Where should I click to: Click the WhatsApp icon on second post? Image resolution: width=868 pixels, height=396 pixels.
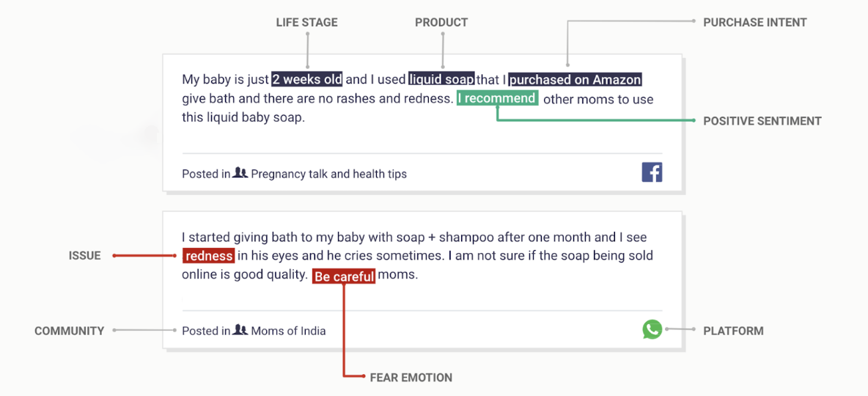pyautogui.click(x=652, y=329)
